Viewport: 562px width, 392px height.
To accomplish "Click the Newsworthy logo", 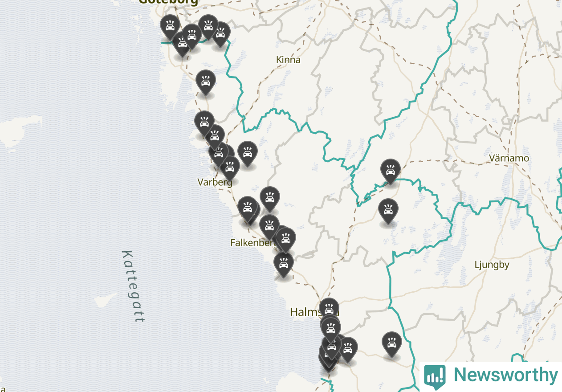I will tap(491, 376).
